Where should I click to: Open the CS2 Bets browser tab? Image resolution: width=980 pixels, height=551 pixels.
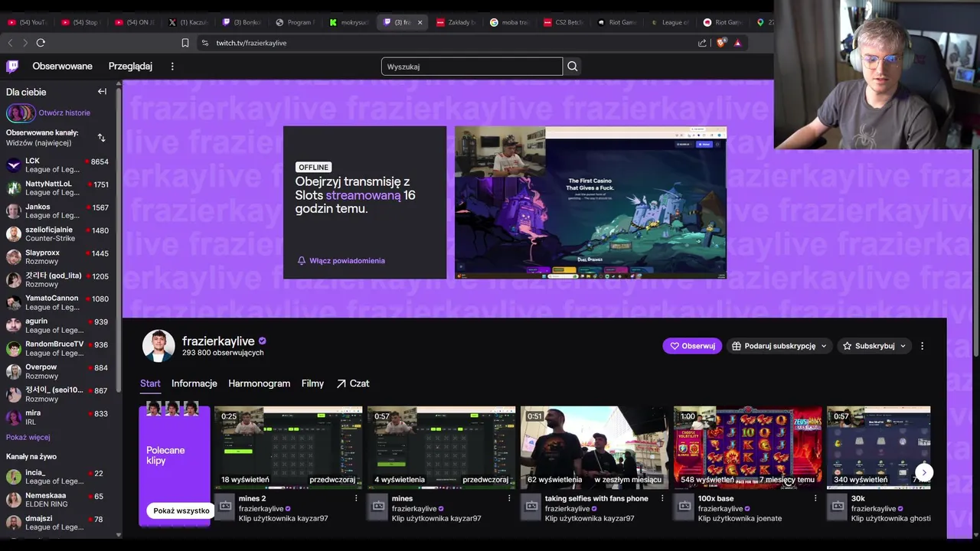[563, 22]
